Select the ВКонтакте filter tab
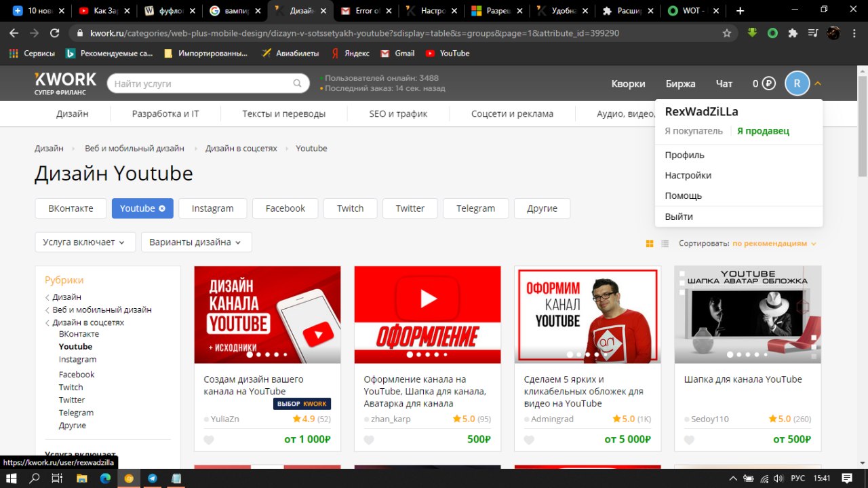 [x=71, y=208]
